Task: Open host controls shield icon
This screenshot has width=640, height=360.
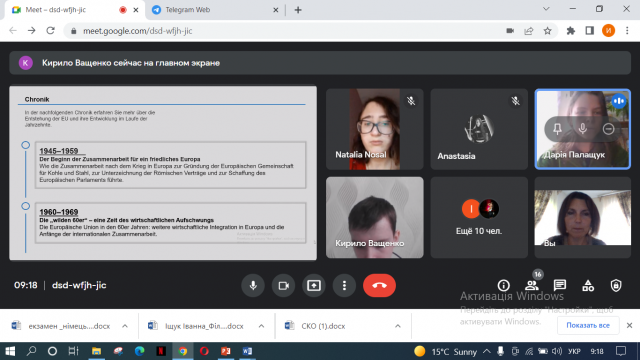Action: pos(616,285)
